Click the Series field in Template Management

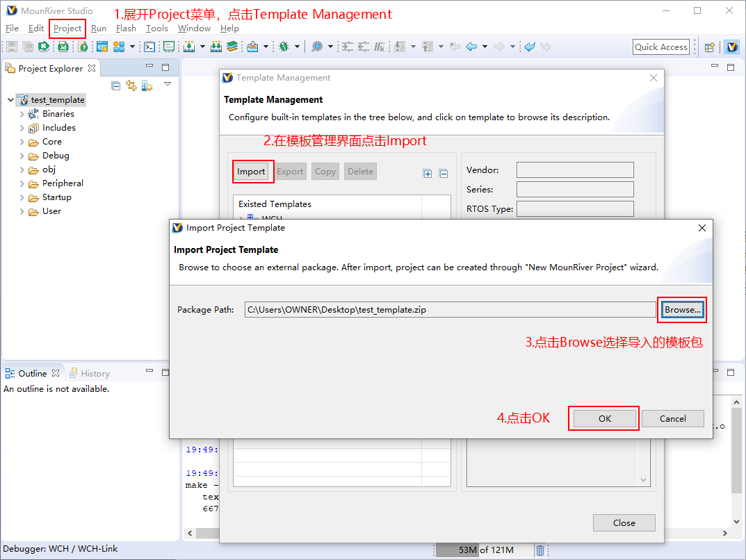575,189
